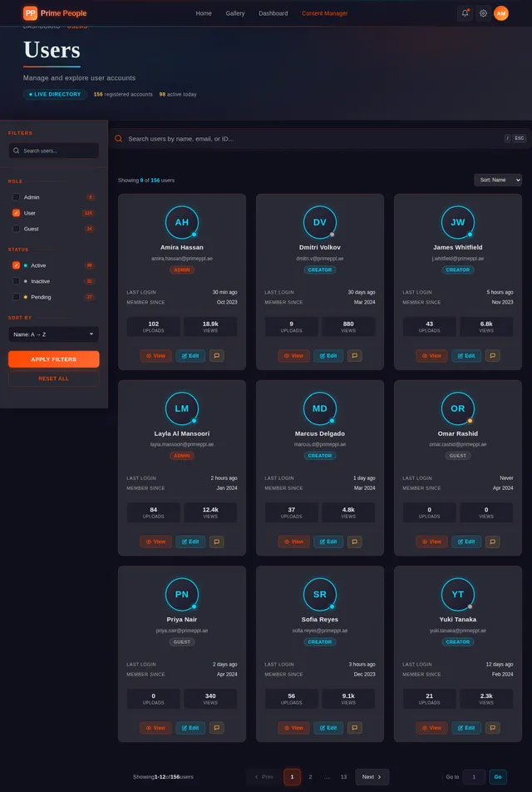Click message icon on Yuki Tanaka's card

[492, 728]
